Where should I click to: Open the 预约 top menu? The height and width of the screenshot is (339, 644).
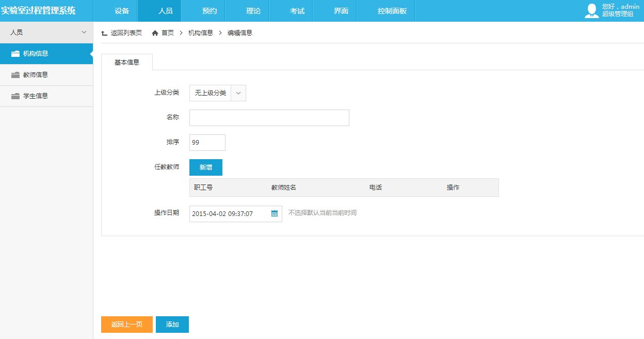click(210, 11)
